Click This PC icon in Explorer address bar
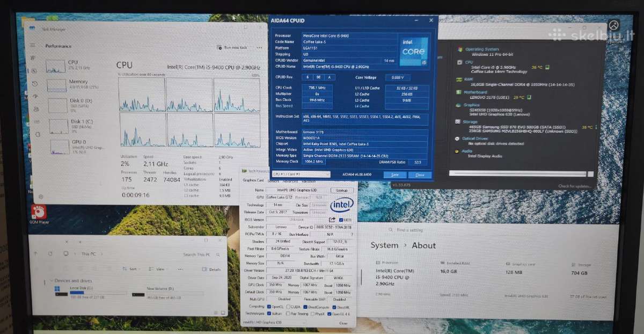This screenshot has width=644, height=334. click(65, 254)
